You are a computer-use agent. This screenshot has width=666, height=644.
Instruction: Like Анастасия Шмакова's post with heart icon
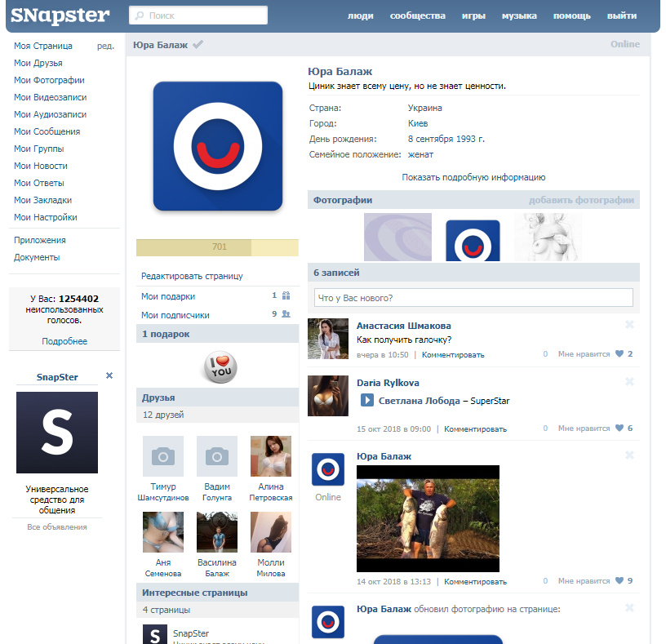click(619, 354)
